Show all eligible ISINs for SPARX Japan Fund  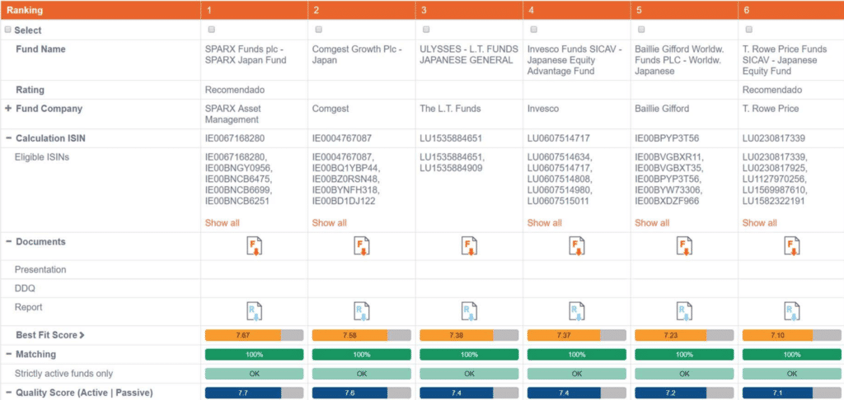click(222, 223)
